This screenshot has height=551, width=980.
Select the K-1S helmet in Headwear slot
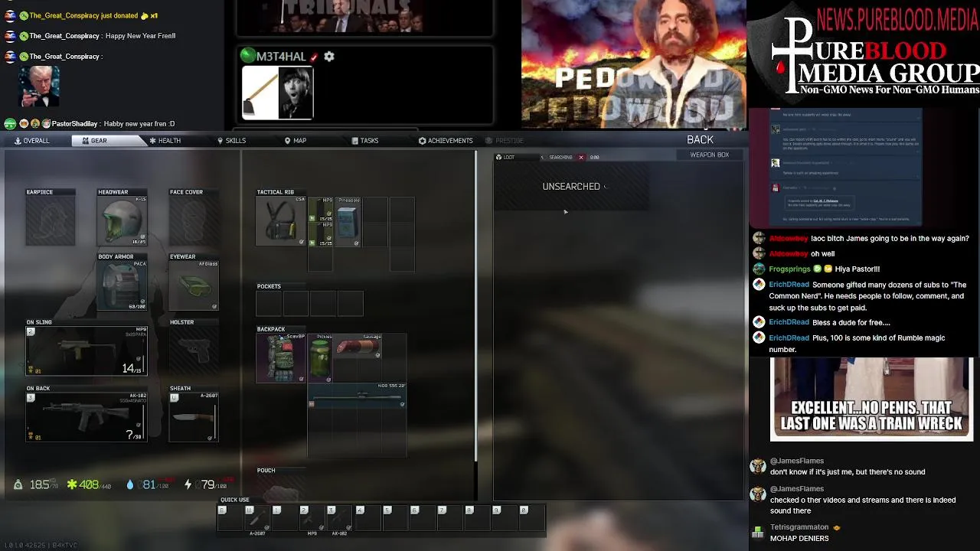[x=122, y=222]
